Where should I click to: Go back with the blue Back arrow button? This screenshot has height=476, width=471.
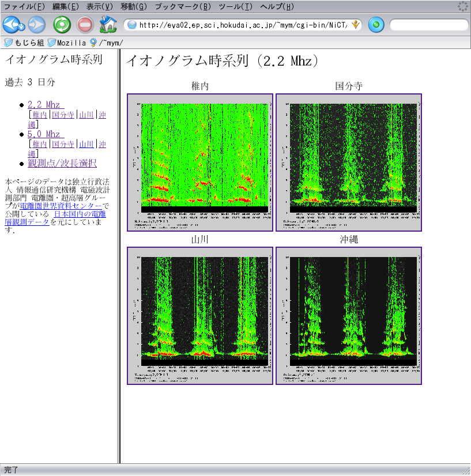click(10, 24)
